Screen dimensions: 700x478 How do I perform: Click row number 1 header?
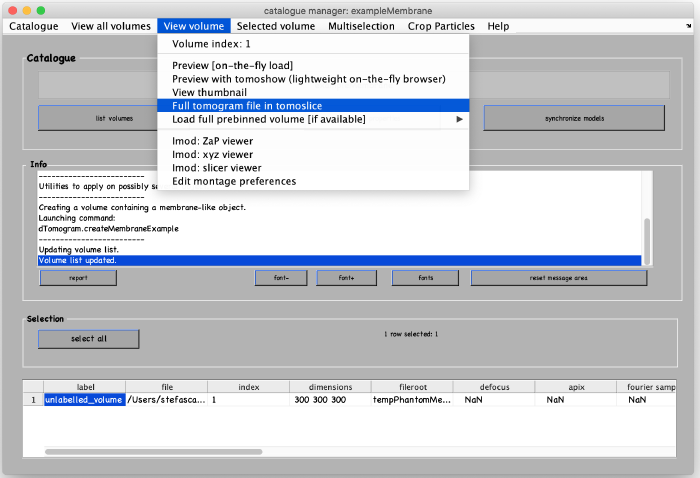tap(33, 400)
